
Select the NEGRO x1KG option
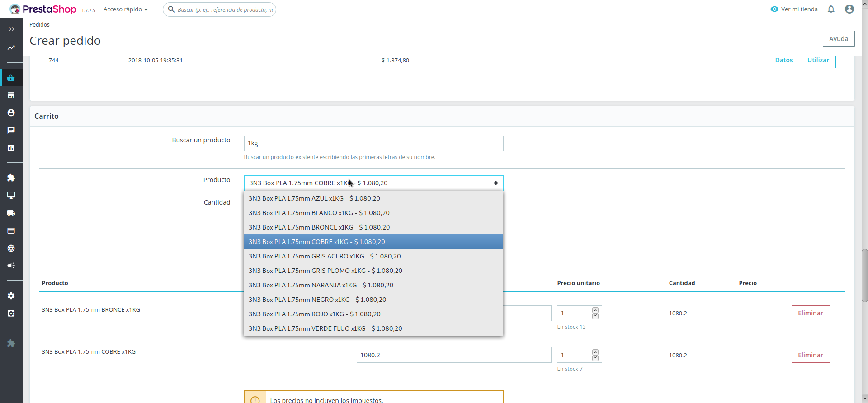click(373, 300)
